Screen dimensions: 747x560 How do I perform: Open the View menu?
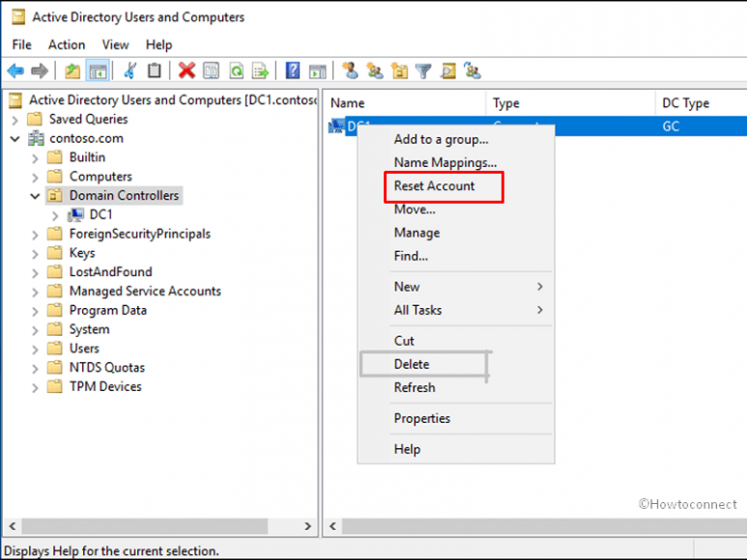click(115, 44)
